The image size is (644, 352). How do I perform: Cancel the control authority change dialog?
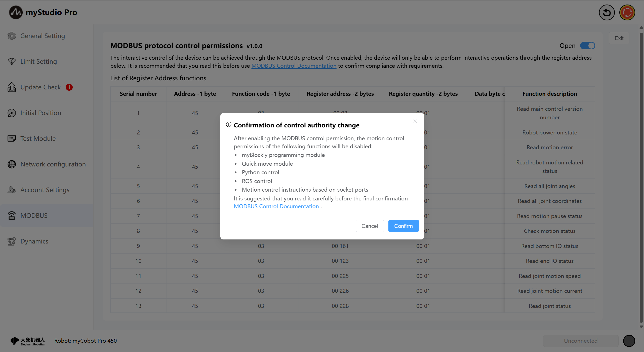(x=369, y=226)
